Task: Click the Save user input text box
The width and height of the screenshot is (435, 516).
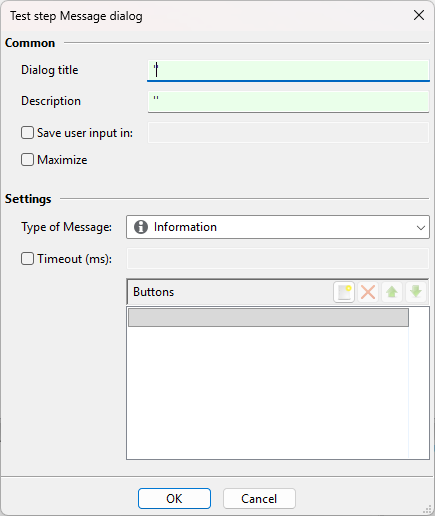Action: [x=288, y=133]
